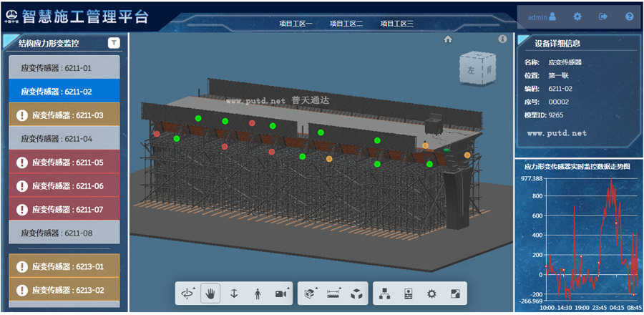Select the Pan hand tool
The width and height of the screenshot is (644, 315).
point(210,294)
